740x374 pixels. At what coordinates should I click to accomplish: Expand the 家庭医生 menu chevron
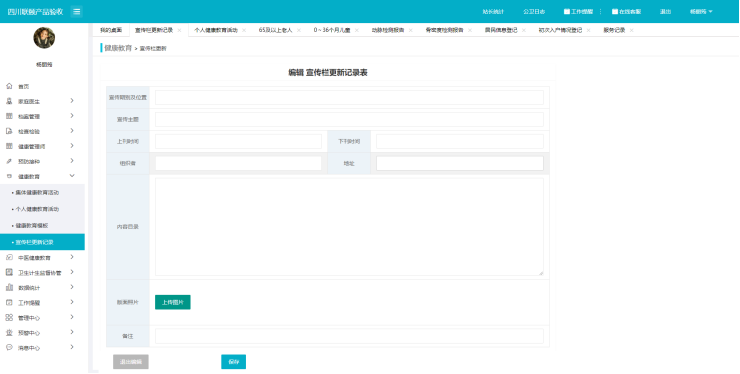72,101
